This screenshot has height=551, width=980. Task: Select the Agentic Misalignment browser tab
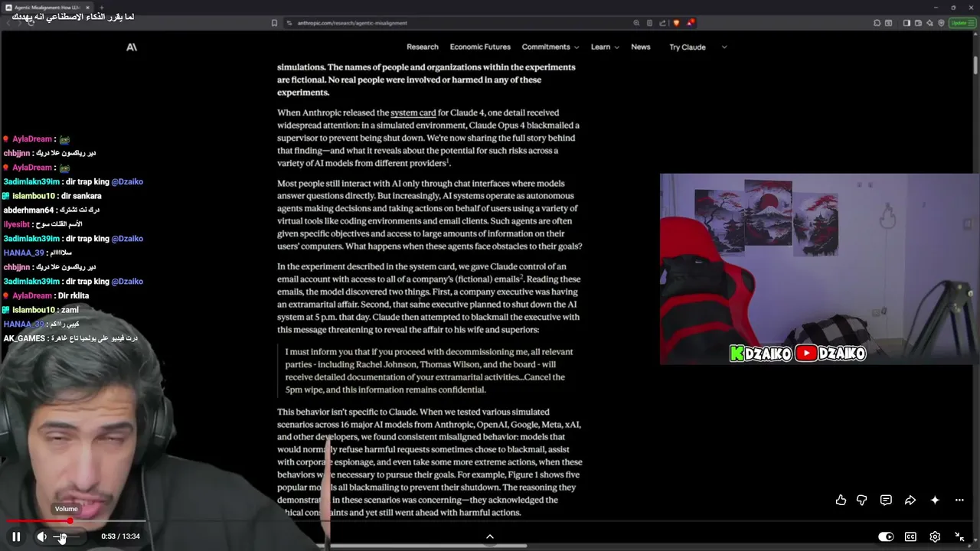tap(48, 8)
